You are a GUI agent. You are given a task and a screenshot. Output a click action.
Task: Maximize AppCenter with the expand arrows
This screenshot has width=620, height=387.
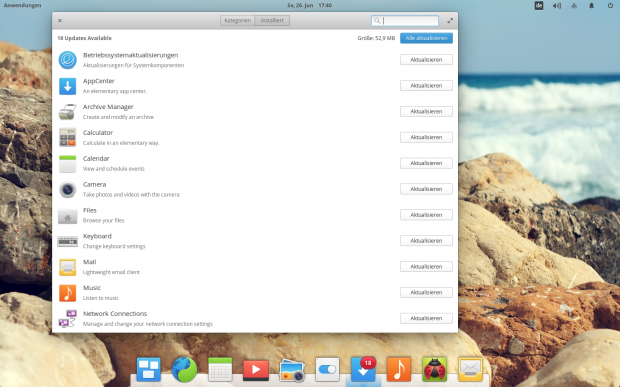point(450,21)
